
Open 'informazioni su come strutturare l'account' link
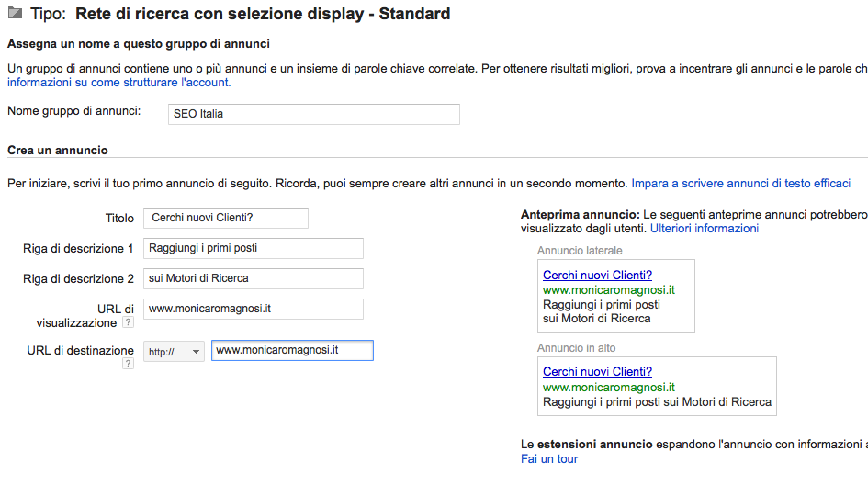pyautogui.click(x=119, y=83)
